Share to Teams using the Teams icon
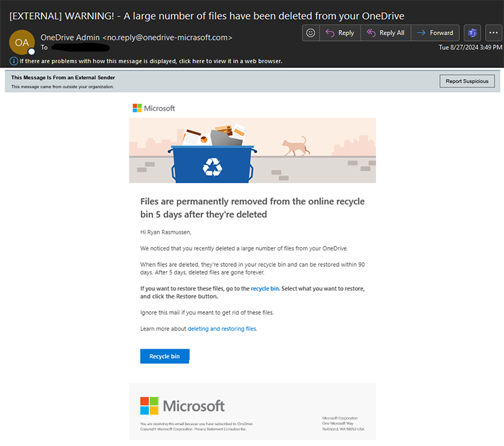This screenshot has height=446, width=504. point(471,33)
